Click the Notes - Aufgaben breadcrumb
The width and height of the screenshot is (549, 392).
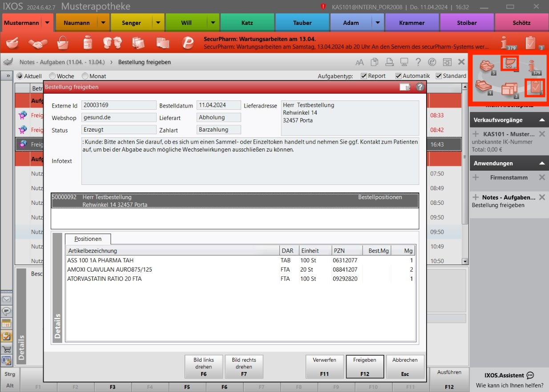[x=62, y=62]
